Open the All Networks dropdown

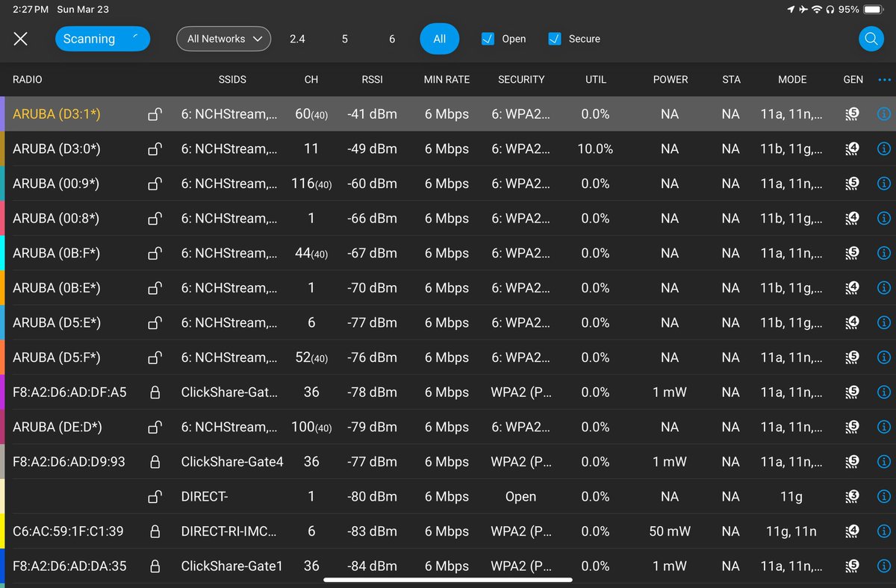pos(223,39)
